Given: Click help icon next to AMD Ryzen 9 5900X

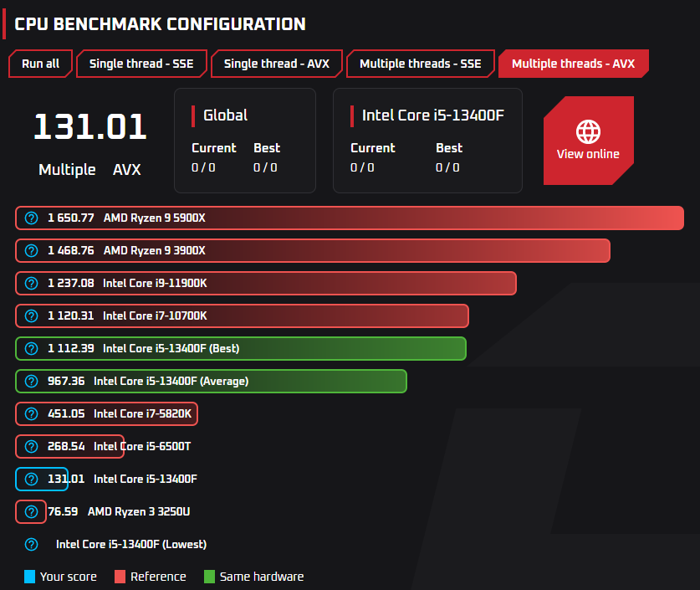Looking at the screenshot, I should click(31, 218).
